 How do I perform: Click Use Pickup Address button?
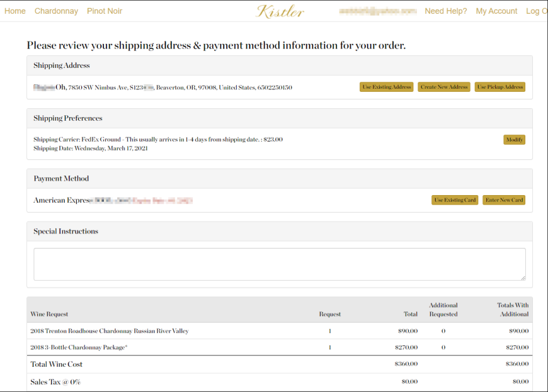[x=499, y=87]
